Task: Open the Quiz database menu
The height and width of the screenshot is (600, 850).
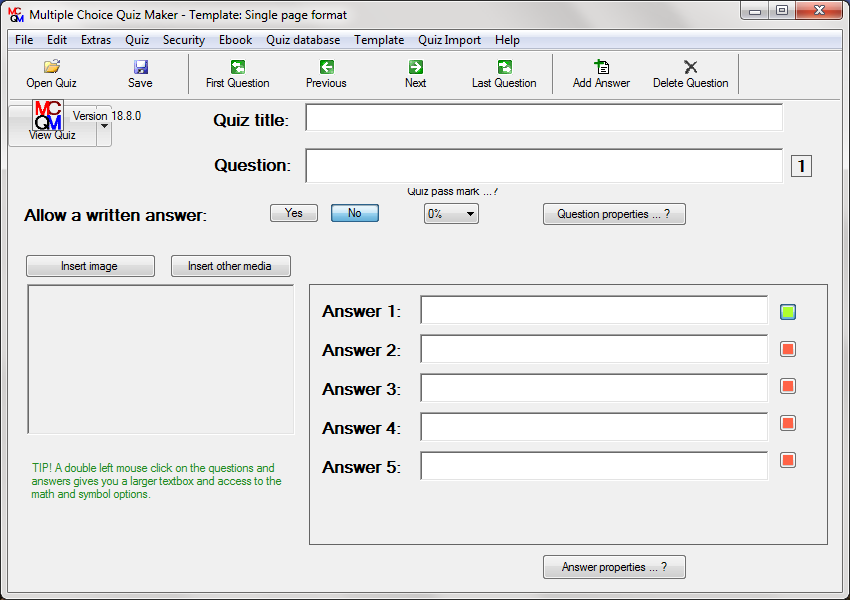Action: [302, 40]
